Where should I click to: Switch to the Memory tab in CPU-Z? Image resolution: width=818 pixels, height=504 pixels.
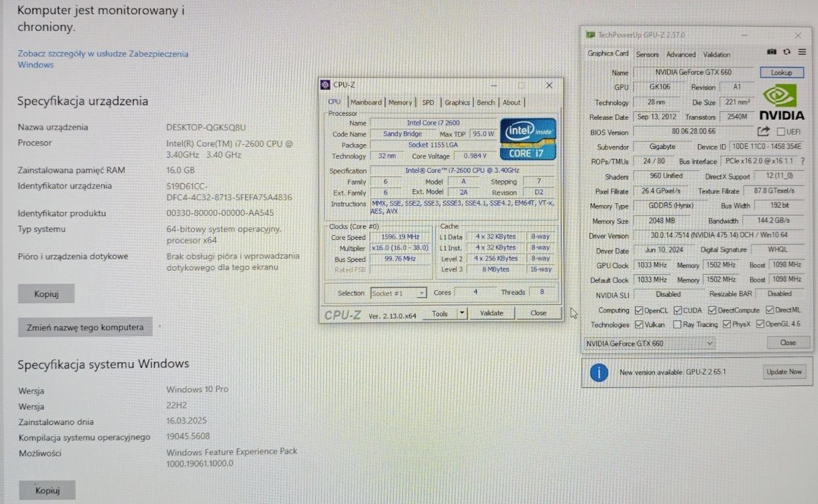point(400,103)
